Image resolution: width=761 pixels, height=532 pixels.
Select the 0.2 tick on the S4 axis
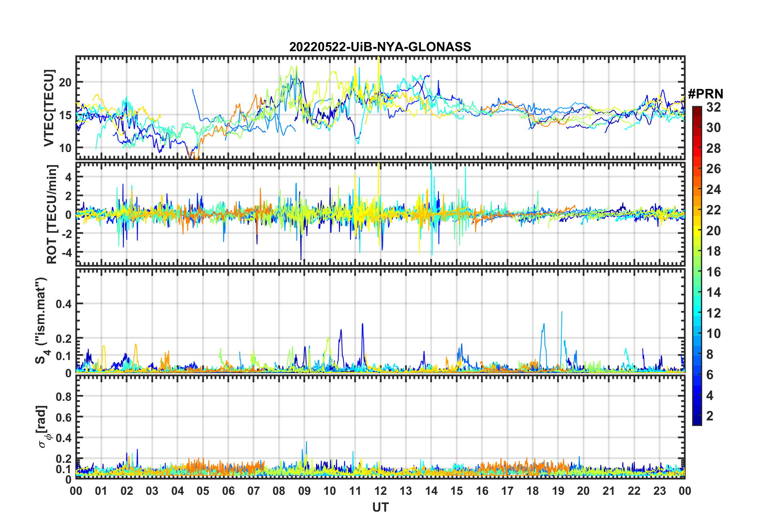click(x=64, y=338)
